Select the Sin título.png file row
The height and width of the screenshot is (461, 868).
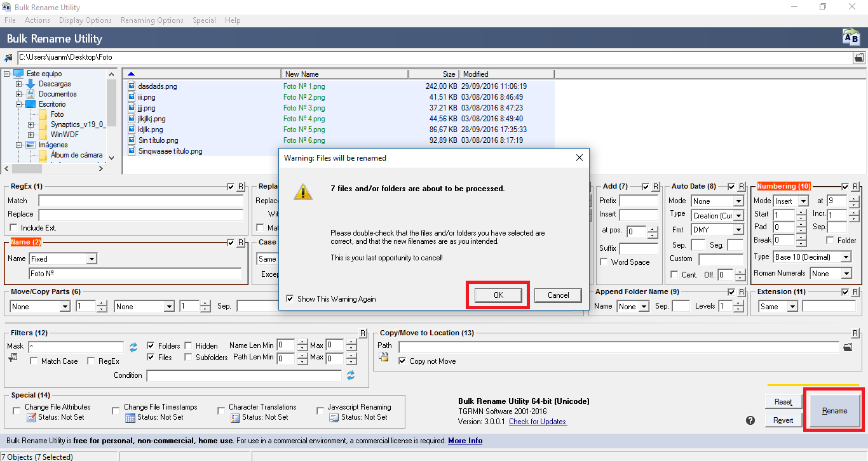[x=339, y=140]
